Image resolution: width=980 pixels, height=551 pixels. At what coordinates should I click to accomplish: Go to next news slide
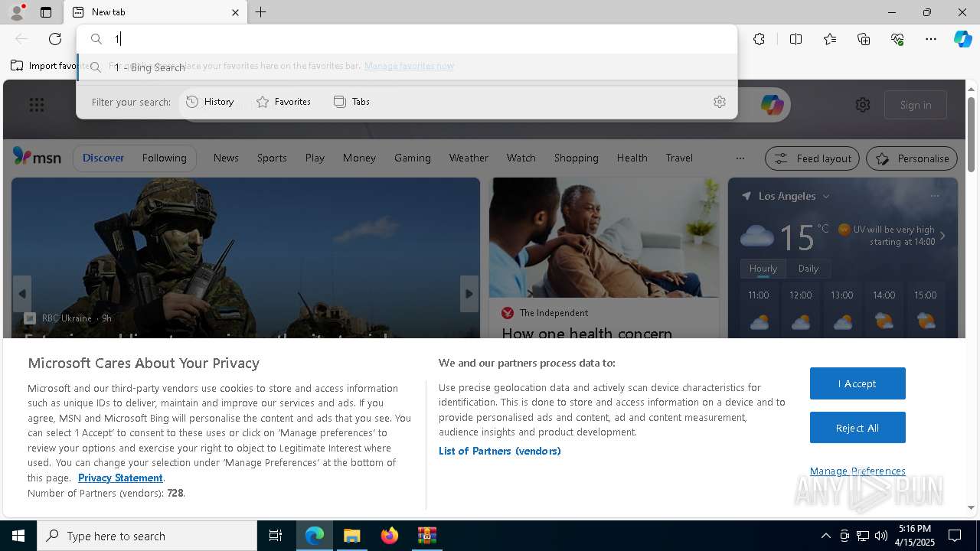pyautogui.click(x=469, y=294)
